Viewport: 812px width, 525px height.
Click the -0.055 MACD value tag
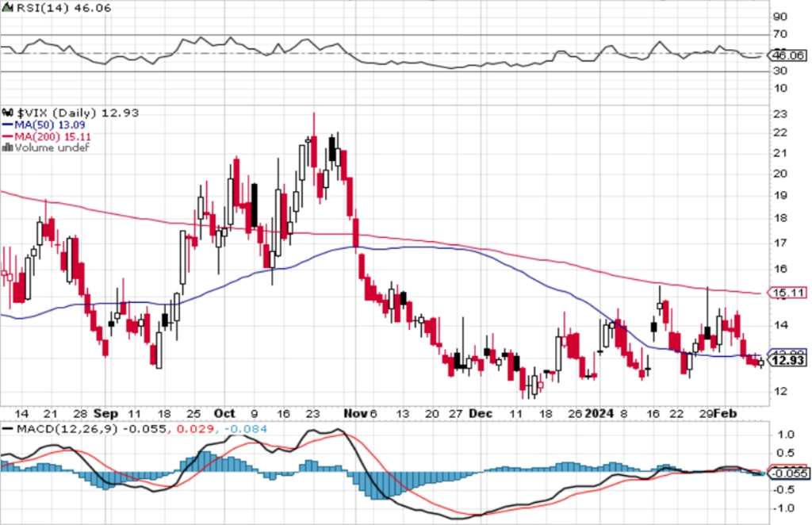[x=787, y=473]
